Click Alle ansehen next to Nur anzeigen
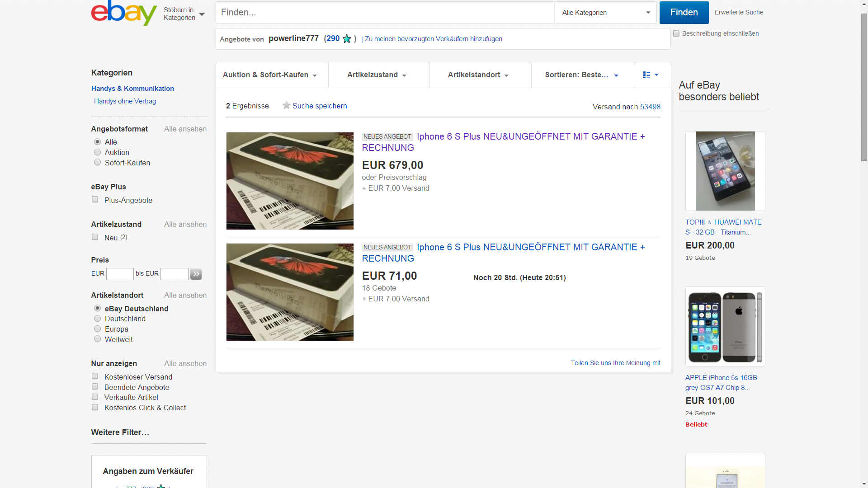868x488 pixels. pyautogui.click(x=185, y=364)
